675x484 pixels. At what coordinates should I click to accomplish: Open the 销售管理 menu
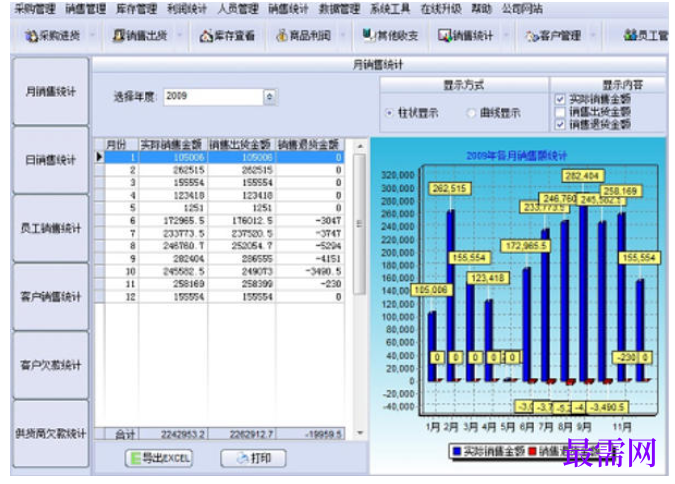pyautogui.click(x=85, y=9)
